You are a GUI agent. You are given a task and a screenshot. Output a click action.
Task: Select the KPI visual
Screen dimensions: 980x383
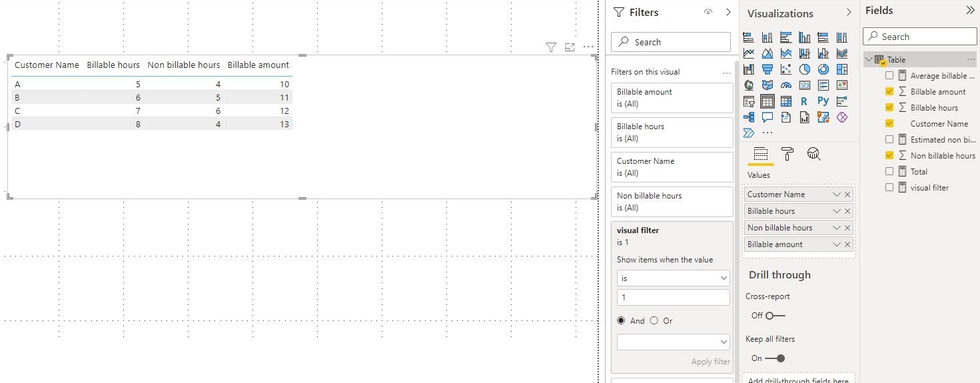(842, 85)
